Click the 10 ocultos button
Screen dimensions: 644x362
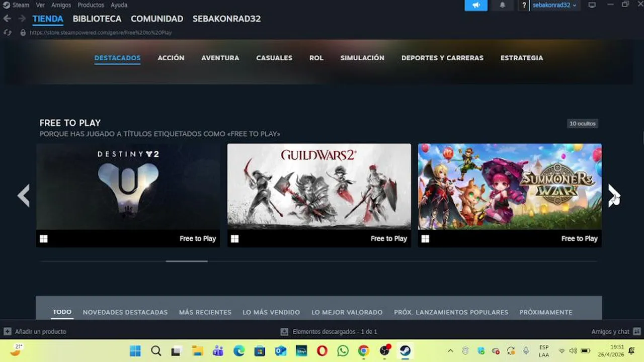[582, 124]
